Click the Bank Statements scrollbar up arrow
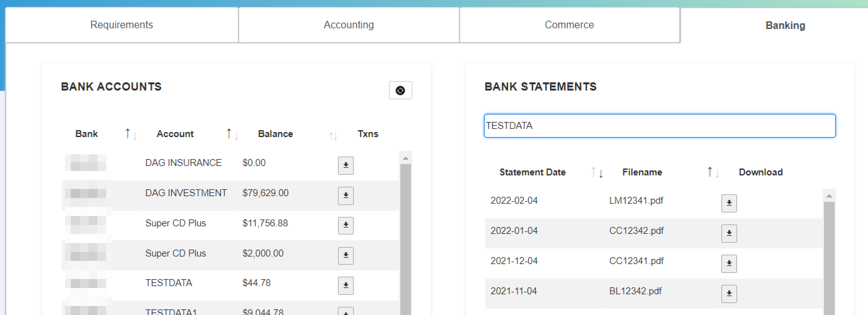The image size is (868, 315). 829,196
